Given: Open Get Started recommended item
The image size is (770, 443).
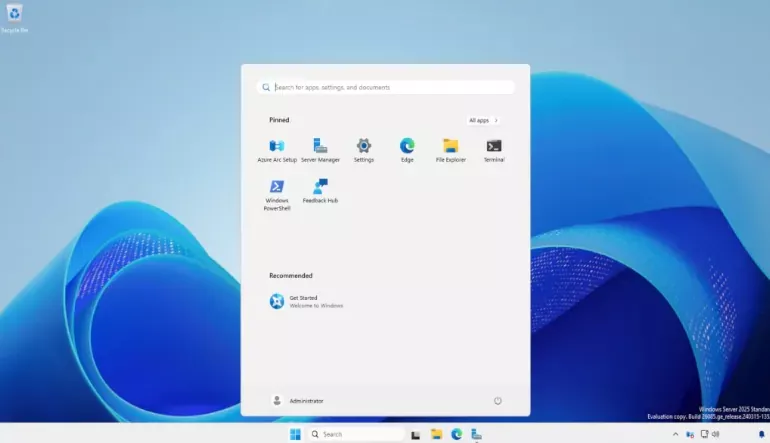Looking at the screenshot, I should tap(306, 301).
